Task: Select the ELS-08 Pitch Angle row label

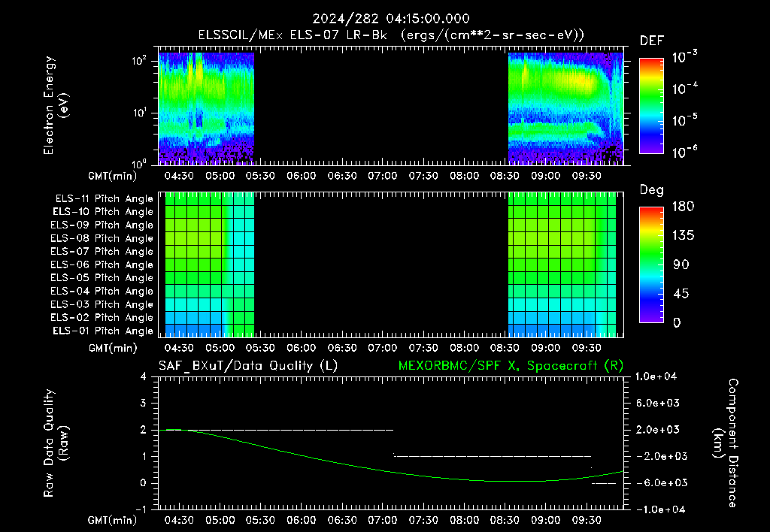Action: tap(102, 238)
